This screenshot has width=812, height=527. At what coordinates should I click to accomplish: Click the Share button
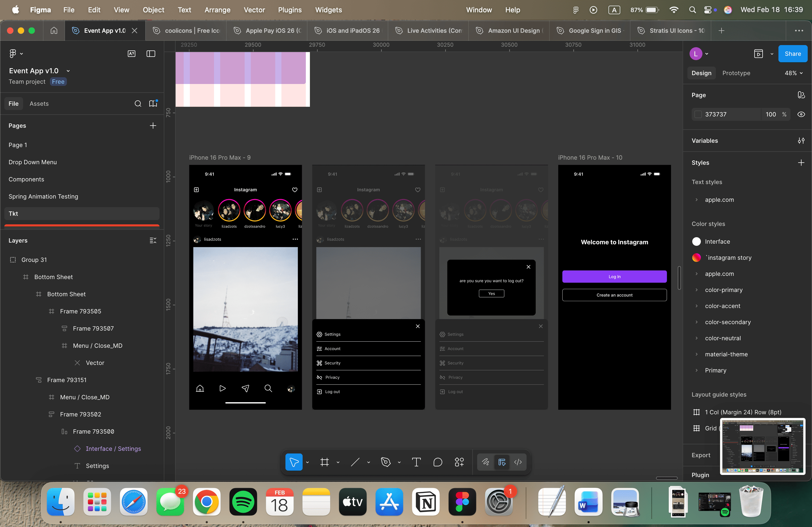793,53
